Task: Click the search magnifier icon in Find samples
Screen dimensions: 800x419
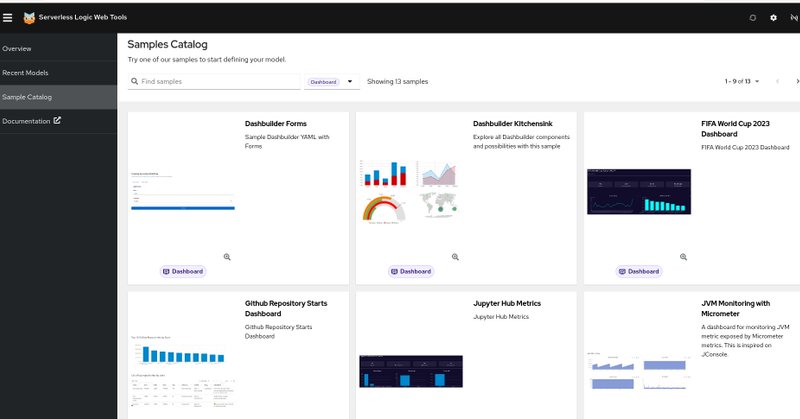Action: pos(135,81)
